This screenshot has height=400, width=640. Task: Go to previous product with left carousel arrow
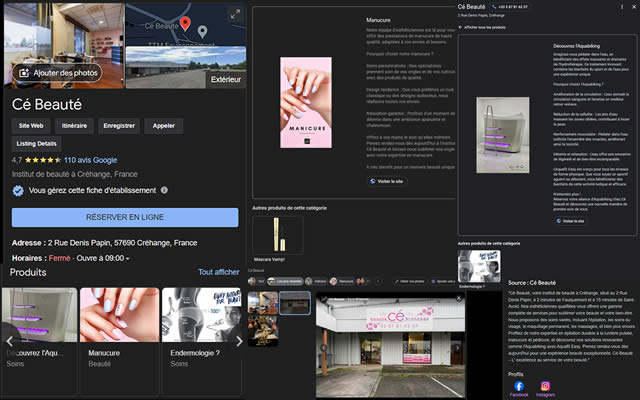tap(9, 341)
